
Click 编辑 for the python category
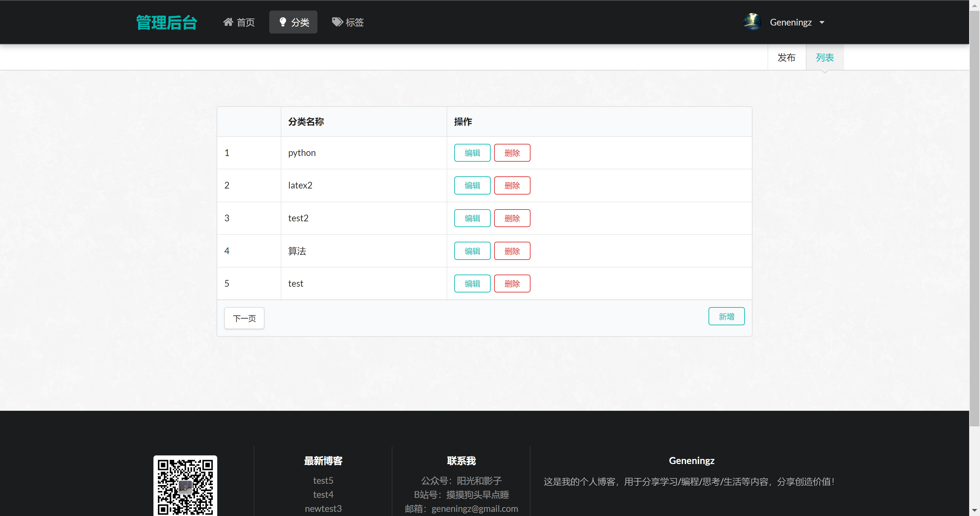[x=472, y=152]
